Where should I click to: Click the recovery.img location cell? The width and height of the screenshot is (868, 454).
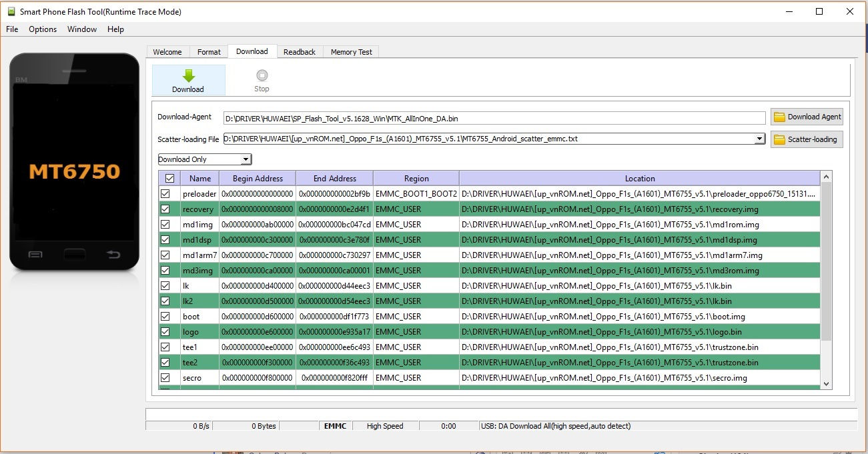pos(640,209)
